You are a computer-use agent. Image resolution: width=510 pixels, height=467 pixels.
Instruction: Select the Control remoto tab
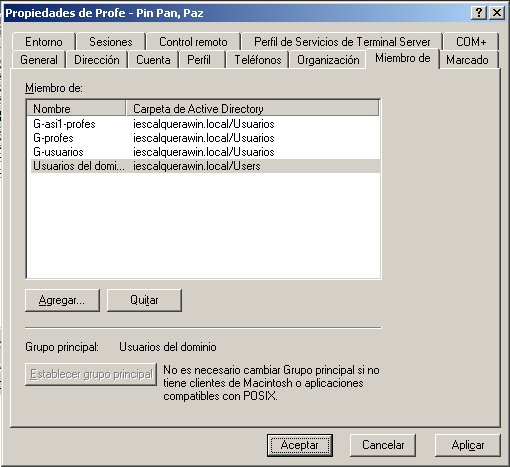coord(193,42)
